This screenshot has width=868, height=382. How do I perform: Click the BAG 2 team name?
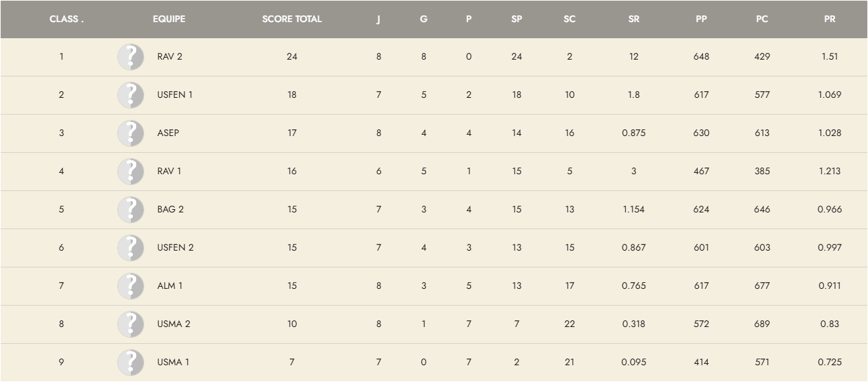click(170, 210)
